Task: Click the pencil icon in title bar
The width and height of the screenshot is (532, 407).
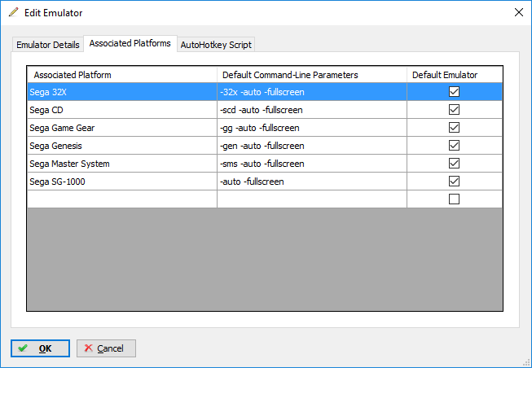Action: pos(14,12)
